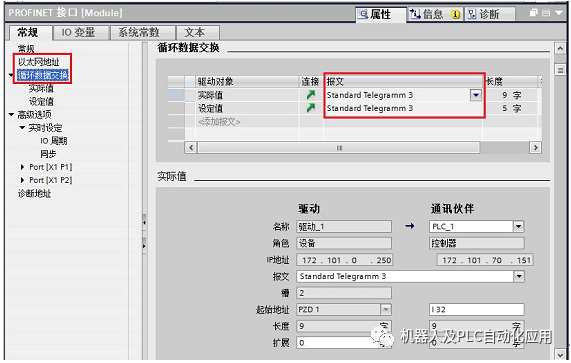Expand the Port [X1 P2] node

23,180
